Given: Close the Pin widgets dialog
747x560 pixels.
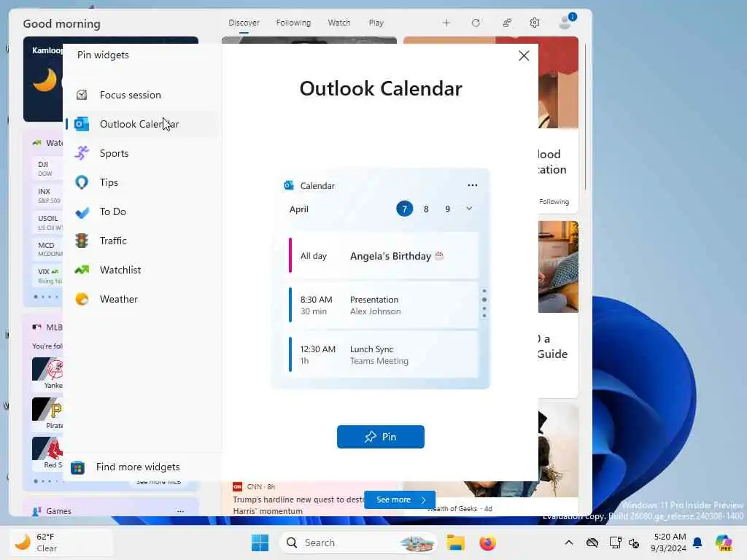Looking at the screenshot, I should point(524,55).
